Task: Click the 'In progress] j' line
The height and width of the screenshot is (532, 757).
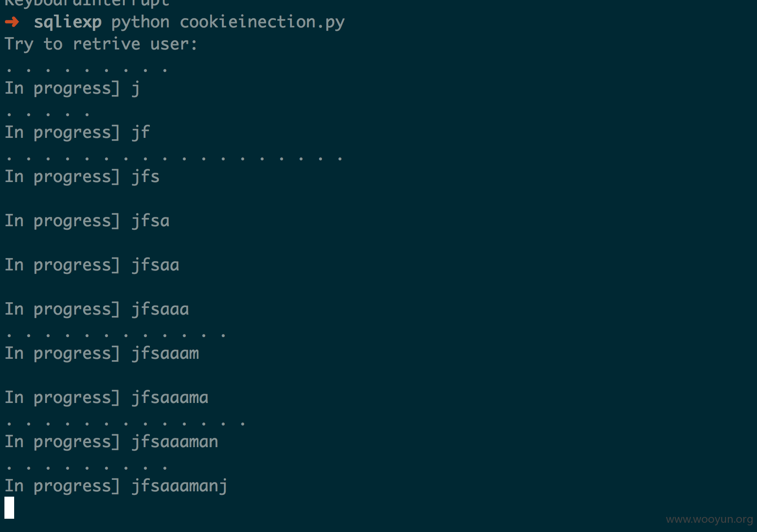Action: pyautogui.click(x=73, y=88)
